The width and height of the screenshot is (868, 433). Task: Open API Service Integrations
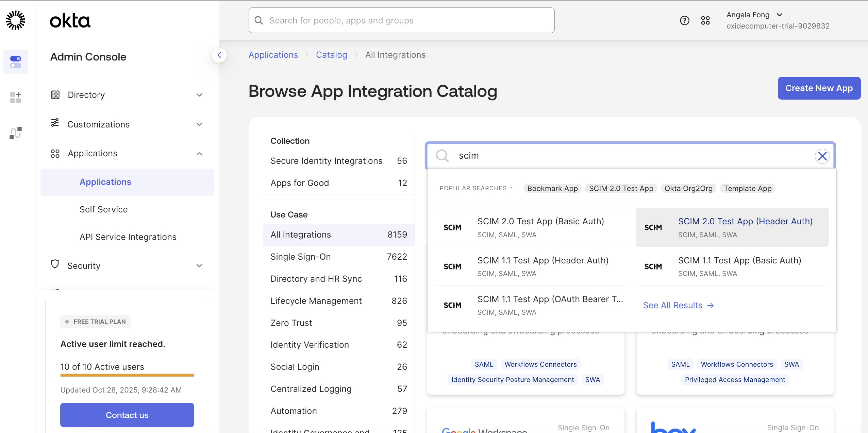(128, 237)
